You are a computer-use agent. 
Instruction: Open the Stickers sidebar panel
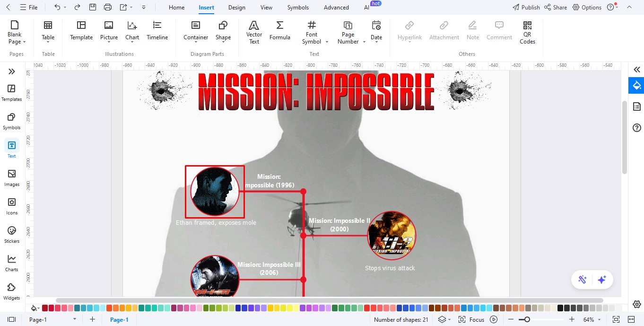[x=12, y=235]
